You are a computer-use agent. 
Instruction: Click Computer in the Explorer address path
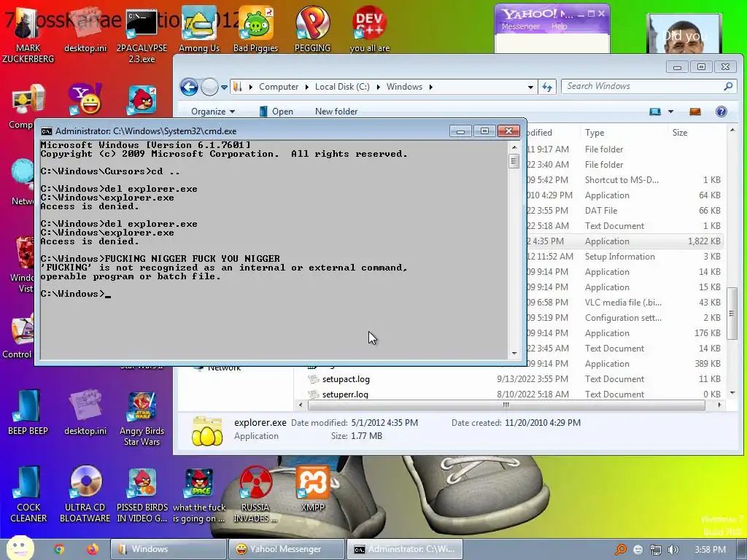pos(279,87)
